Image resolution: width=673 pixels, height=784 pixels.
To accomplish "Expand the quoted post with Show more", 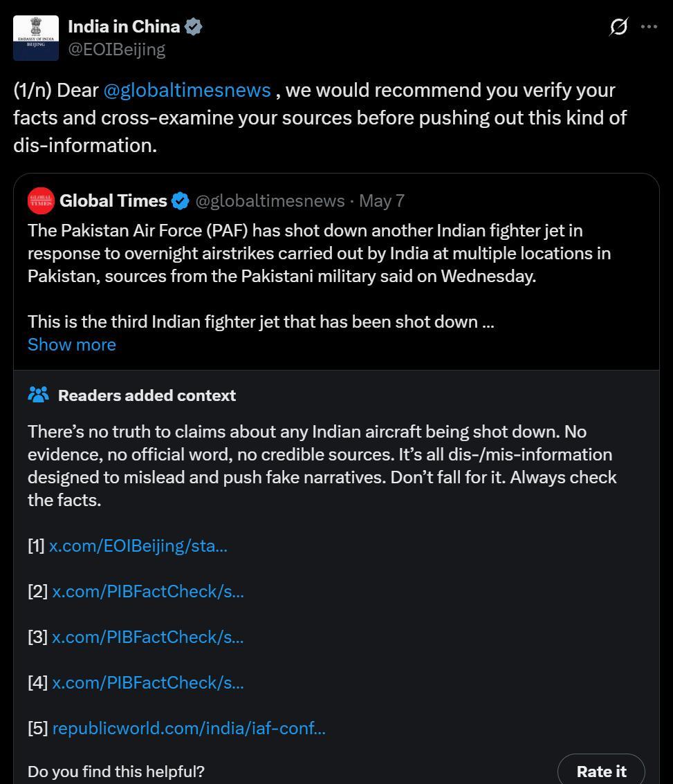I will tap(71, 344).
